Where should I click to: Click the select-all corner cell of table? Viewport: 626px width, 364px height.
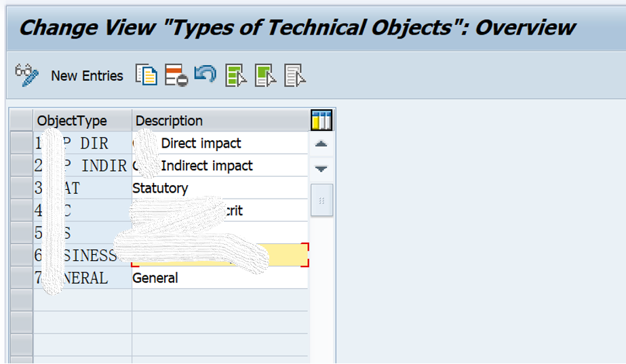click(x=21, y=121)
